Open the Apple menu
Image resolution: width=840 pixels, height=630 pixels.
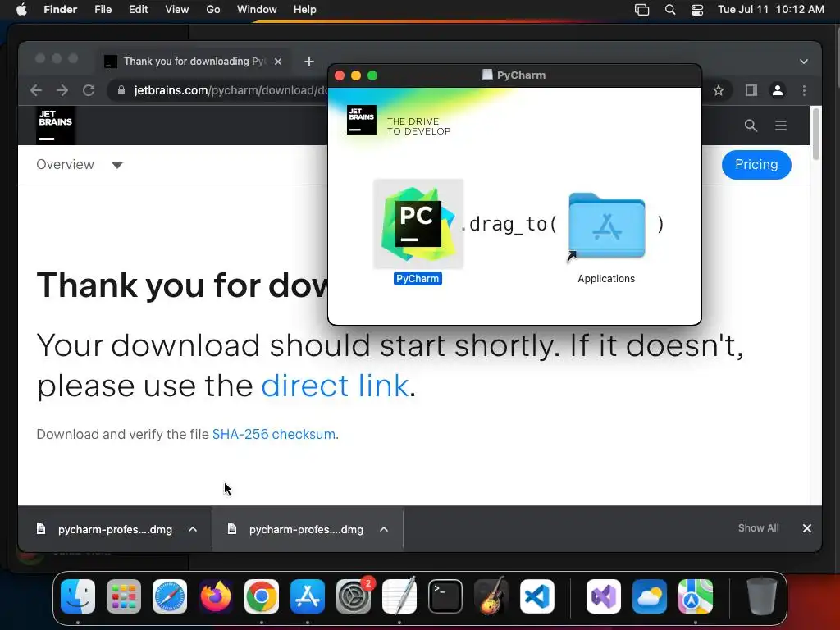[21, 10]
